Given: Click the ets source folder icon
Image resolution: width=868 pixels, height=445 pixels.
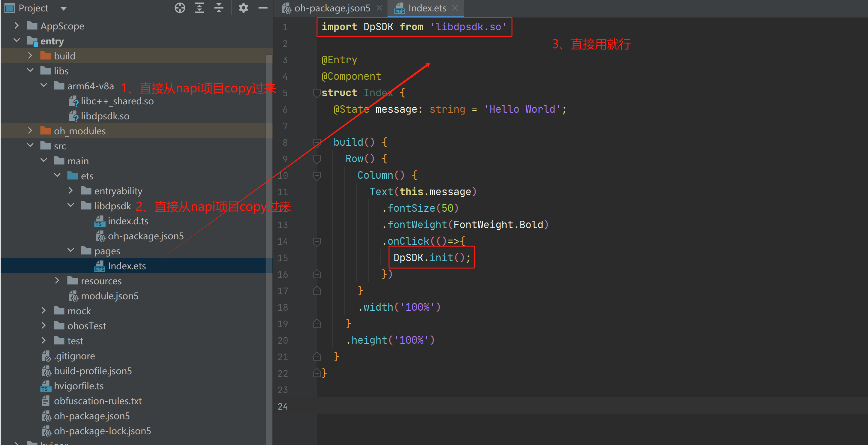Looking at the screenshot, I should tap(73, 175).
